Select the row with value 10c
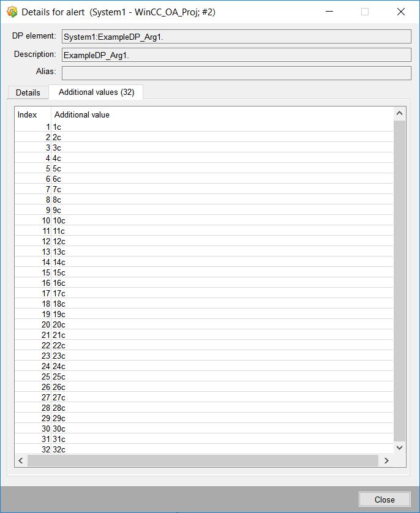420x513 pixels. [x=202, y=220]
